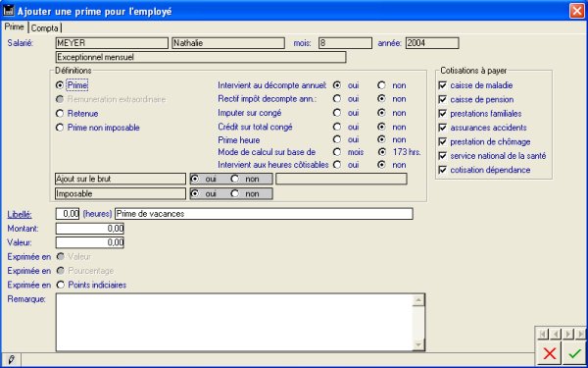Screen dimensions: 588x368
Task: Uncheck caisse de maladie contribution
Action: (x=443, y=85)
